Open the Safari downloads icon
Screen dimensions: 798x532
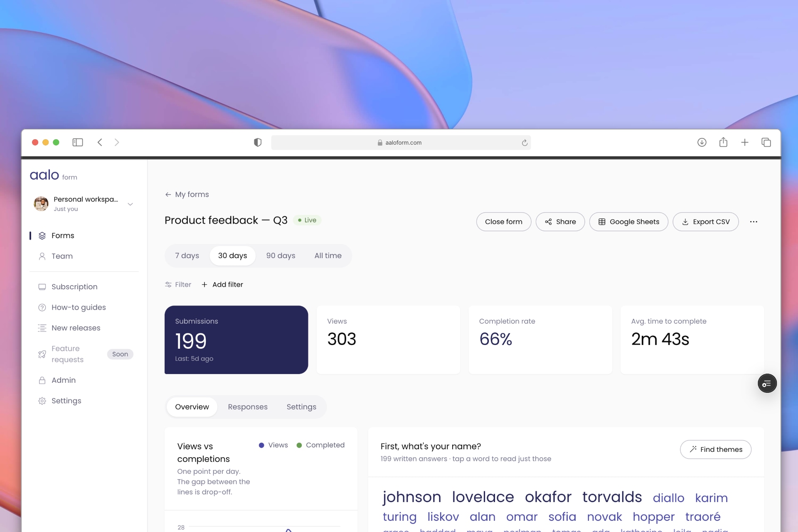coord(702,142)
